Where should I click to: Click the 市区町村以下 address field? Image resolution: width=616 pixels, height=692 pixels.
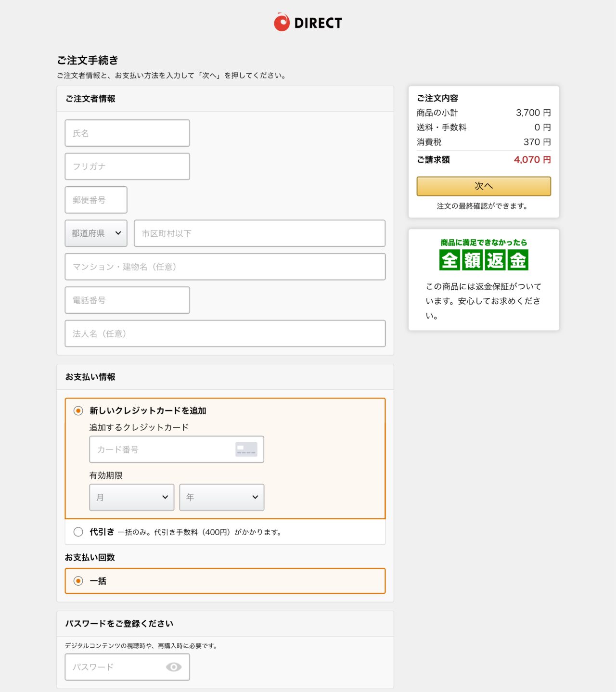259,233
